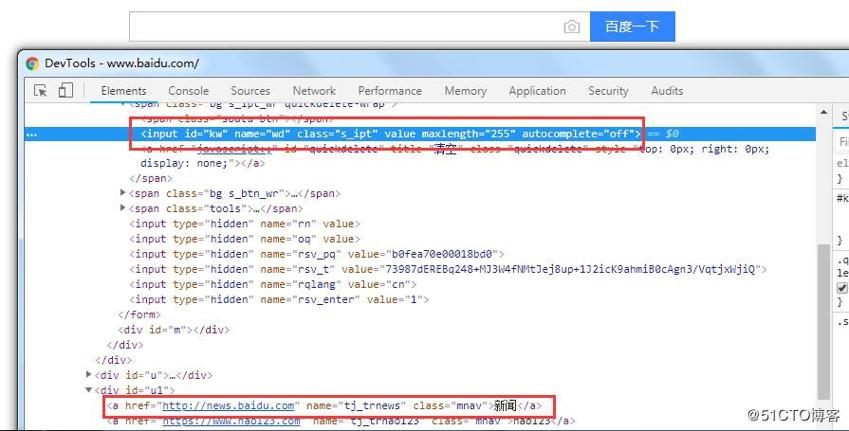Viewport: 849px width, 431px height.
Task: Expand the span class="tools" node
Action: point(123,208)
